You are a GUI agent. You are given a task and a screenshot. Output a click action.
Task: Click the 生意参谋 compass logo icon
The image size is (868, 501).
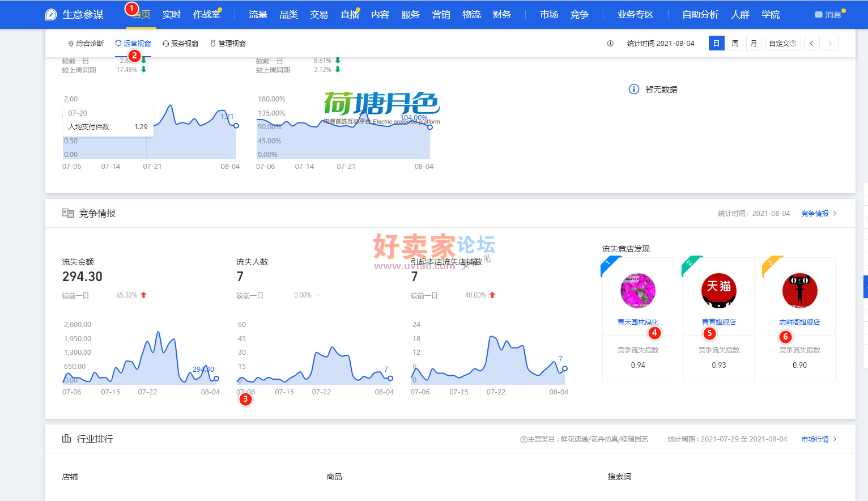[51, 15]
